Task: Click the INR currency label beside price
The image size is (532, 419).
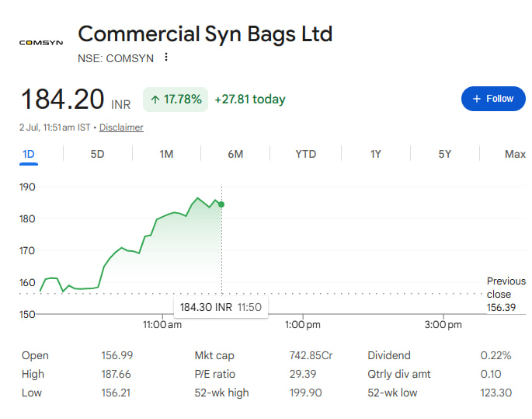Action: [x=121, y=105]
